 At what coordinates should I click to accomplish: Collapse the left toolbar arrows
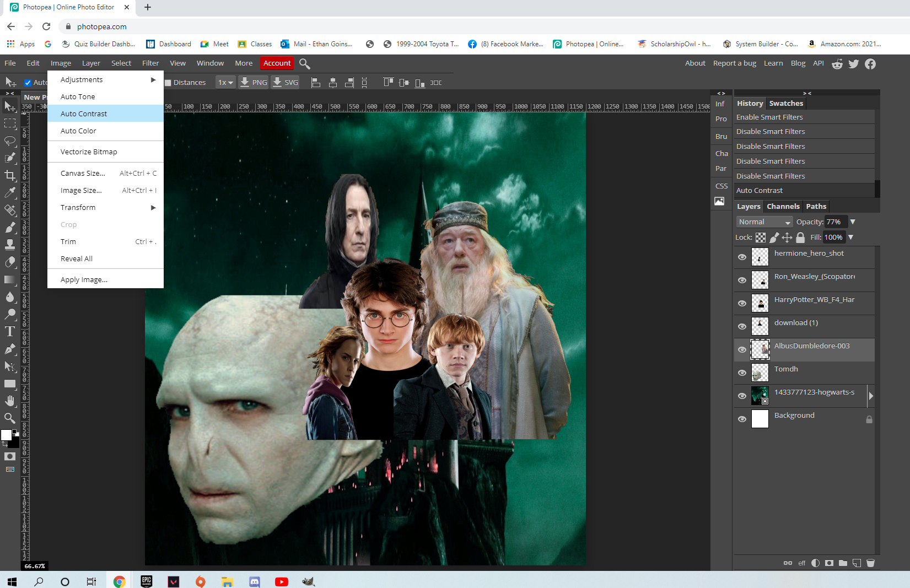[10, 93]
